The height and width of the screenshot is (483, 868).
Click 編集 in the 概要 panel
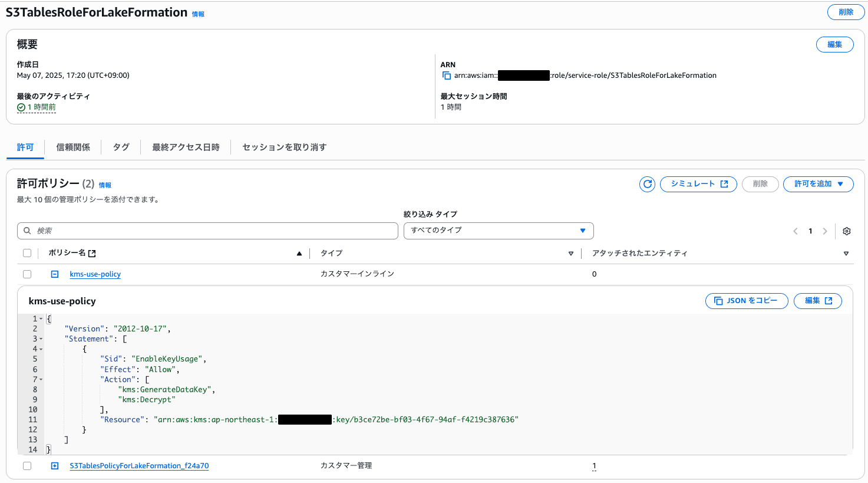point(834,44)
